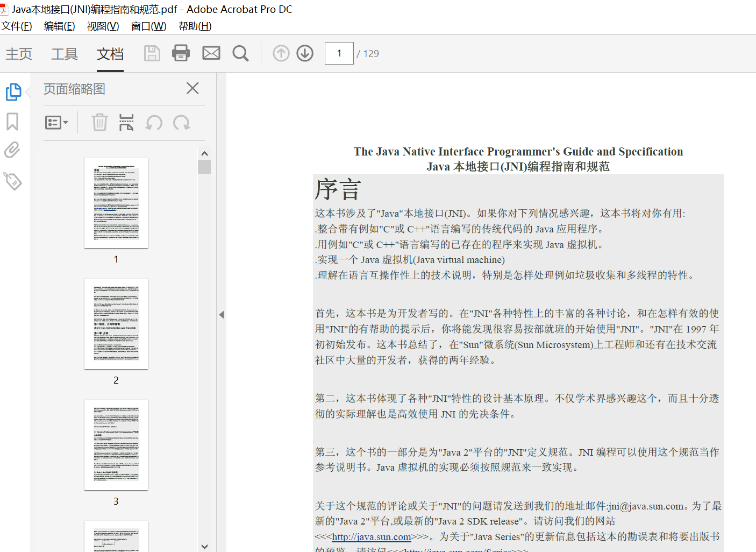Click thumbnail panel scroll up arrow
This screenshot has height=552, width=756.
coord(204,153)
